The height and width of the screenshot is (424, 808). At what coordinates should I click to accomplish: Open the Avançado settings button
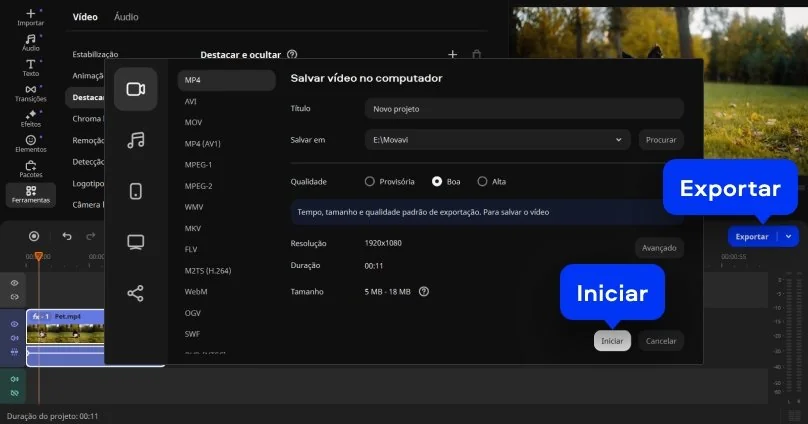pyautogui.click(x=659, y=248)
